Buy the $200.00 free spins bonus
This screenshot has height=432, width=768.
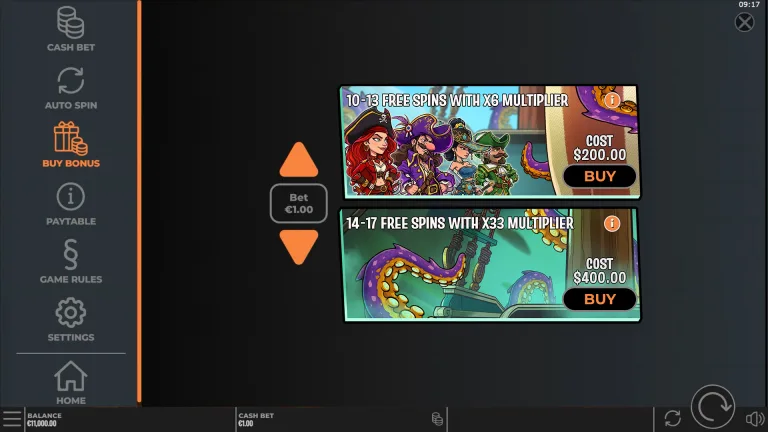pos(600,176)
